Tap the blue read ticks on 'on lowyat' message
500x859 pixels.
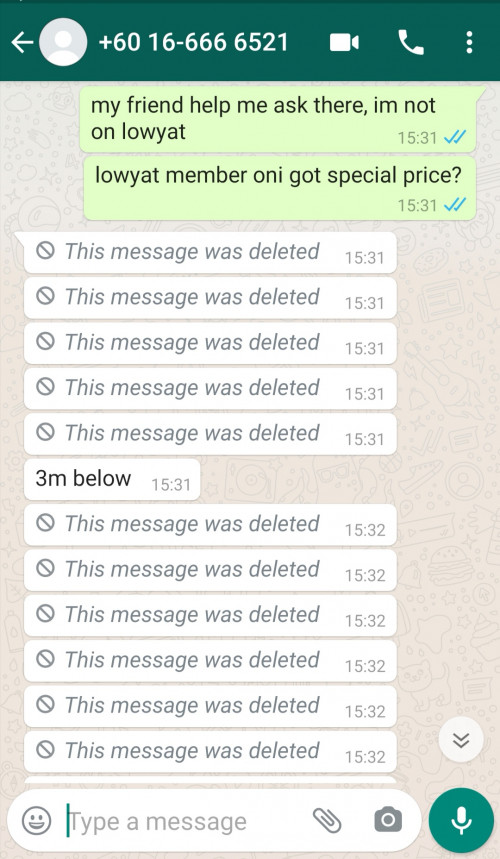(x=455, y=137)
